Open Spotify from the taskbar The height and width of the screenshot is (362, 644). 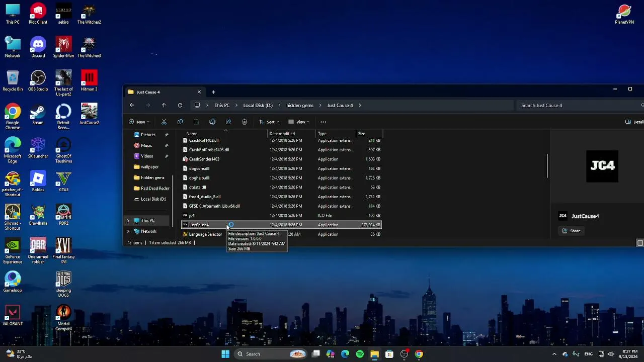coord(360,354)
